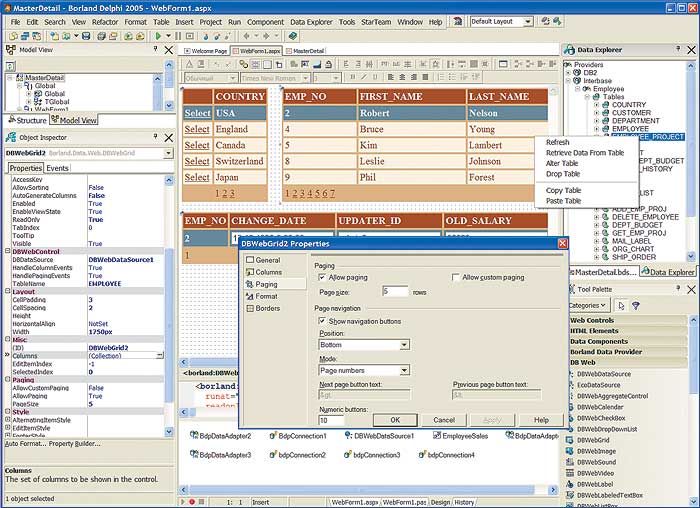The width and height of the screenshot is (700, 508).
Task: Switch to the History tab
Action: 464,502
